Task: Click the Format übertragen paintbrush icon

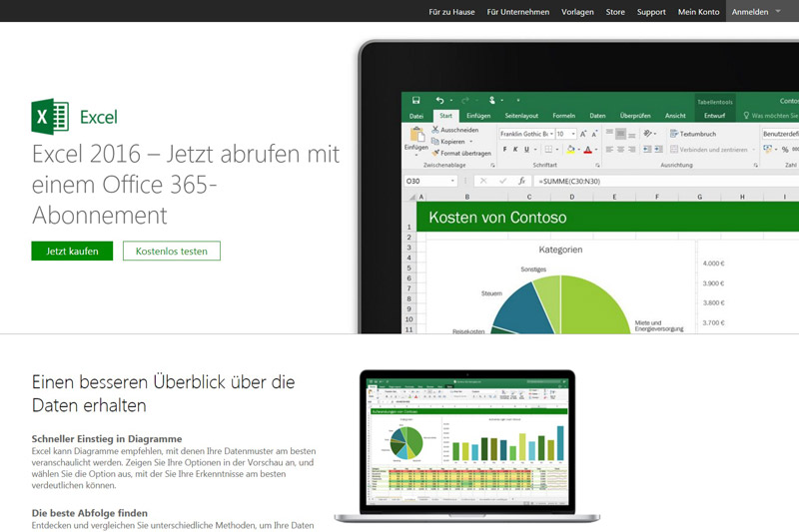Action: (435, 153)
